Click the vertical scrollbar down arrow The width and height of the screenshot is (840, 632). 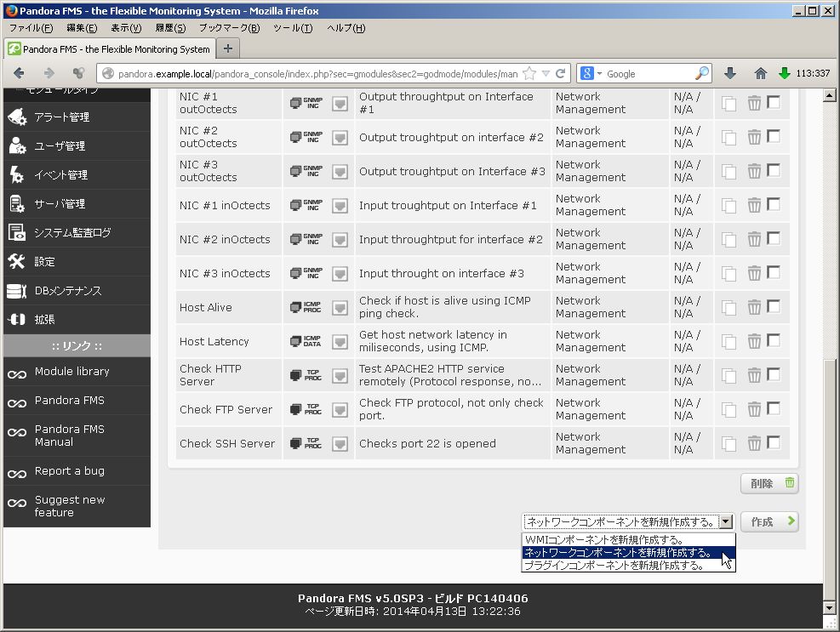pyautogui.click(x=829, y=608)
